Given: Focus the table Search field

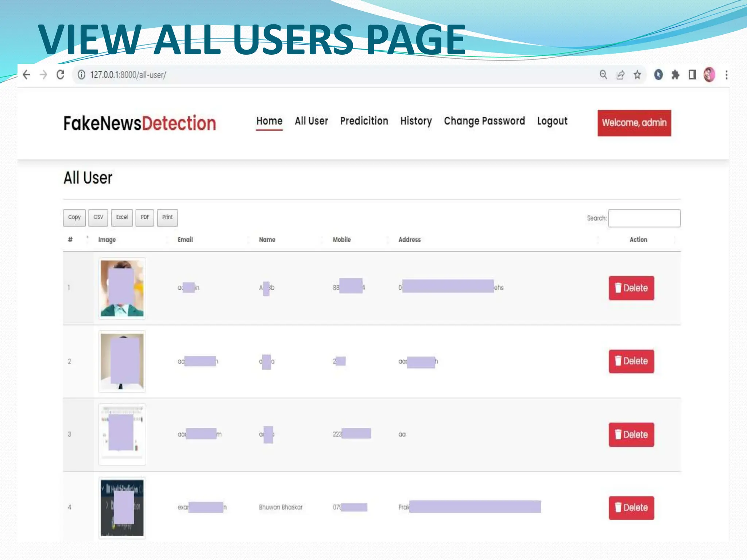Looking at the screenshot, I should [644, 218].
